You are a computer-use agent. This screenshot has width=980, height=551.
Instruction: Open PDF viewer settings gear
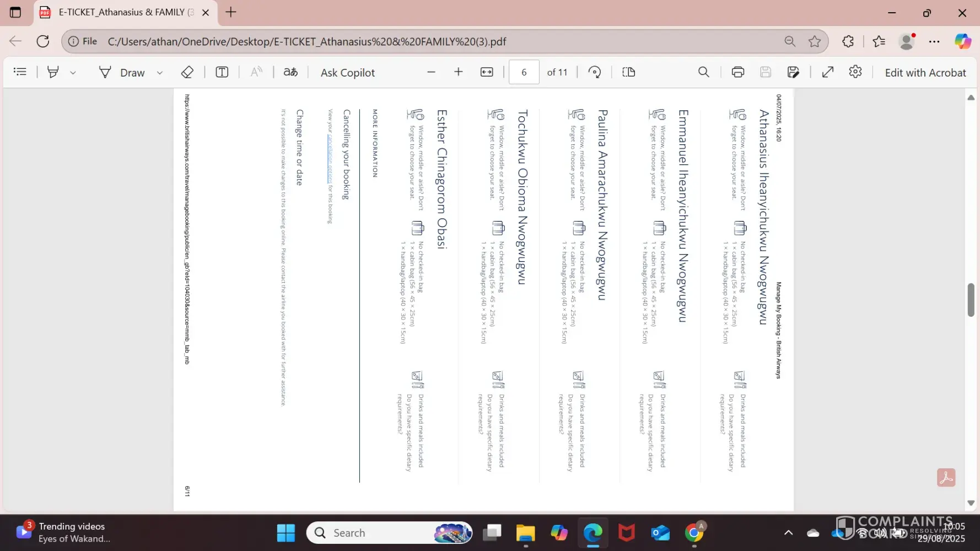[x=855, y=72]
